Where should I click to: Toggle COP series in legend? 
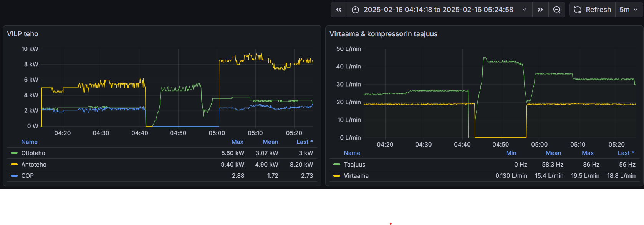point(27,176)
